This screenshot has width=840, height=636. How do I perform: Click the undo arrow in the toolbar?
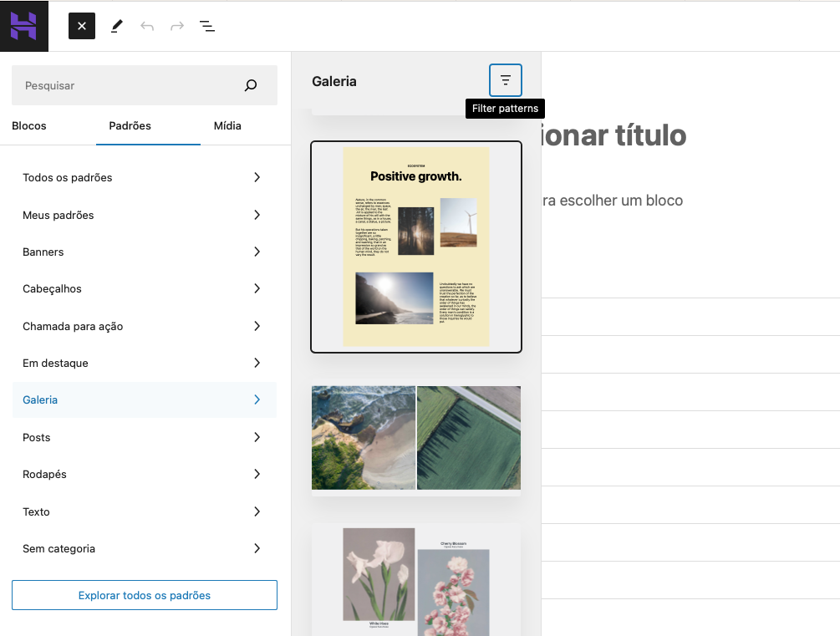tap(147, 26)
